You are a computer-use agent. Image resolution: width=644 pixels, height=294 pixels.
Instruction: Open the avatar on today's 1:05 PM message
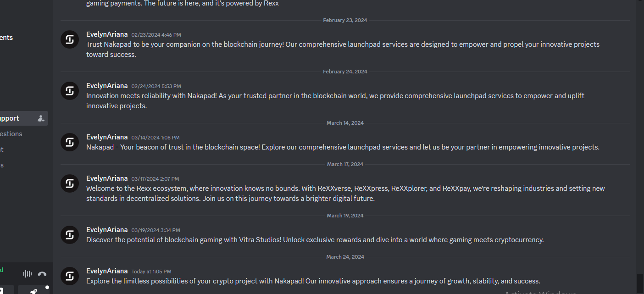pyautogui.click(x=70, y=276)
